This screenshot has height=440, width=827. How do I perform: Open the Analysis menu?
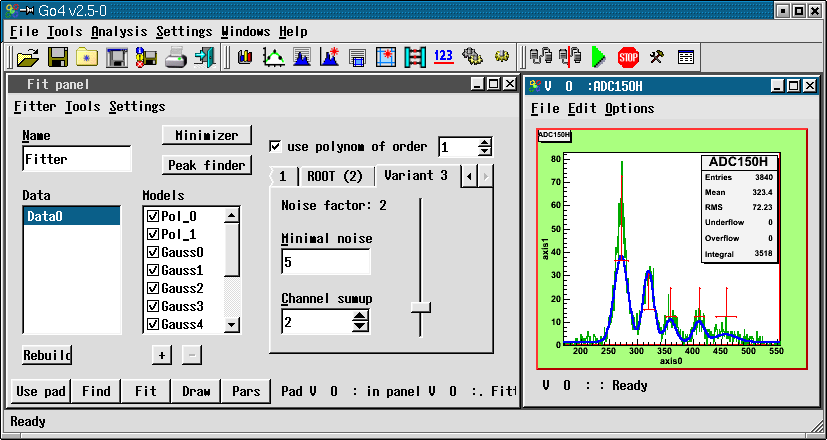click(119, 32)
